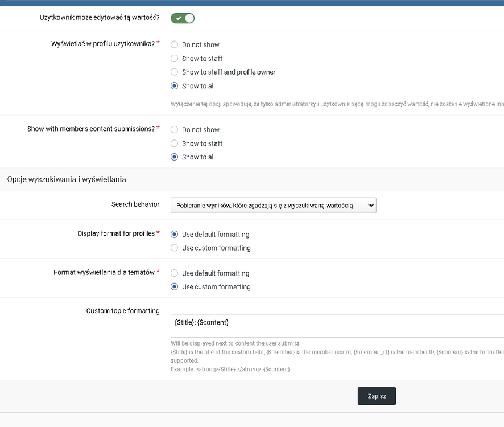Viewport: 504px width, 427px height.
Task: Select 'Do not show' for member's content submissions
Action: point(175,130)
